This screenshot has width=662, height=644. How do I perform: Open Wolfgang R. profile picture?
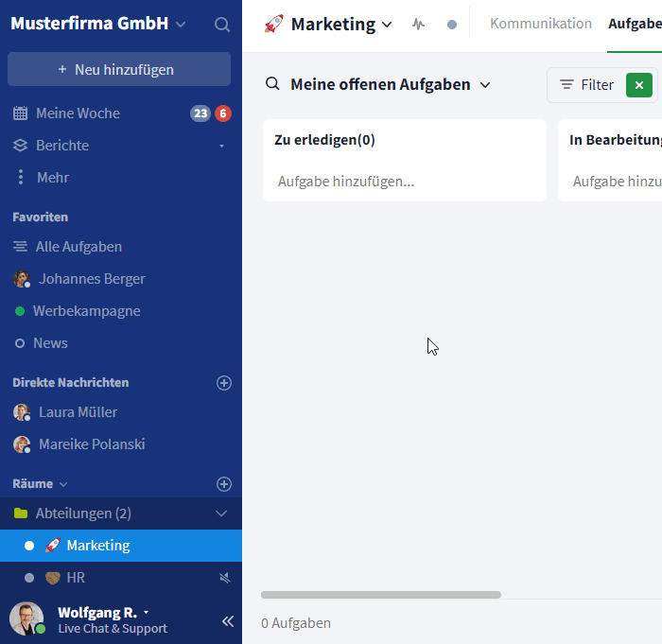pos(26,618)
